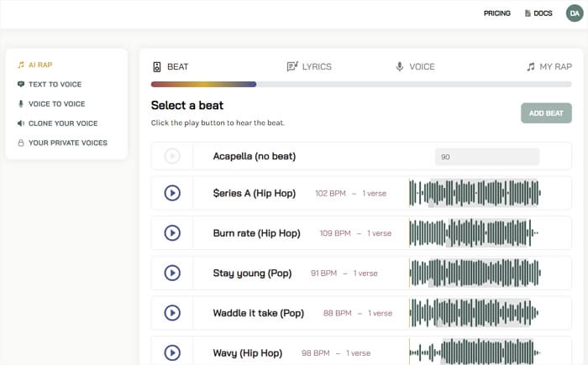Screen dimensions: 588x365
Task: Click the Acapella play button
Action: (172, 155)
